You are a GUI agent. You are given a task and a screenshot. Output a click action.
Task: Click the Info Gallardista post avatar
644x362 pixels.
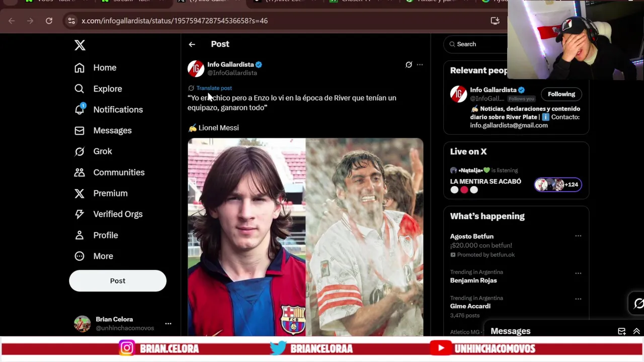(196, 68)
